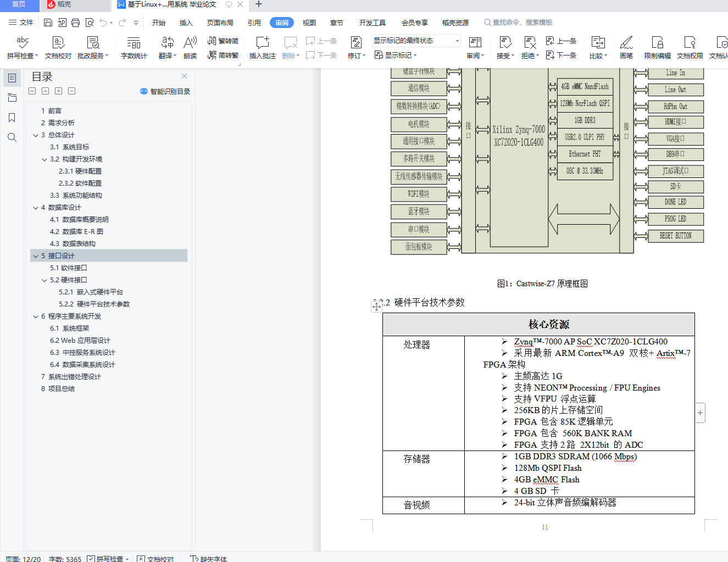This screenshot has width=728, height=562.
Task: Click the 上一条 button beside 拒绝
Action: tap(561, 41)
